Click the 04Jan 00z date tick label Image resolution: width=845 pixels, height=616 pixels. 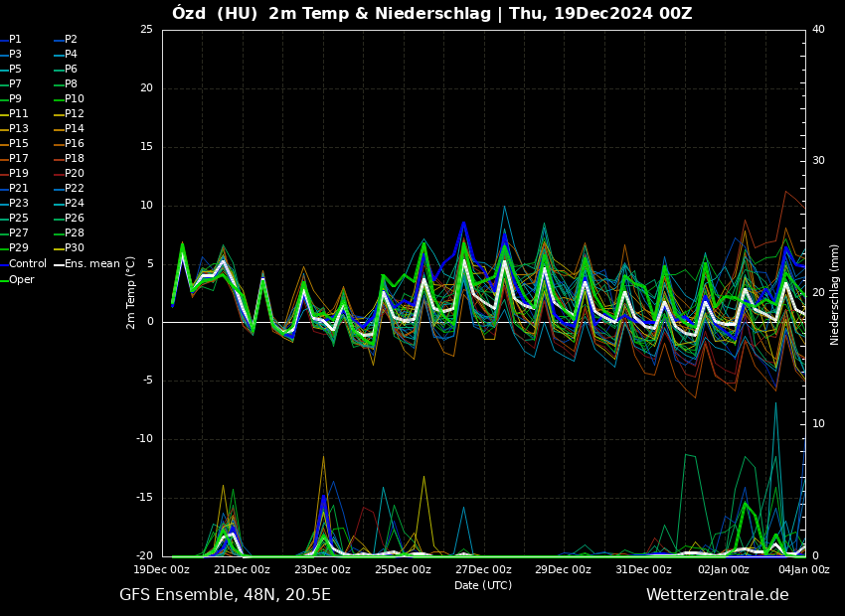pos(803,570)
